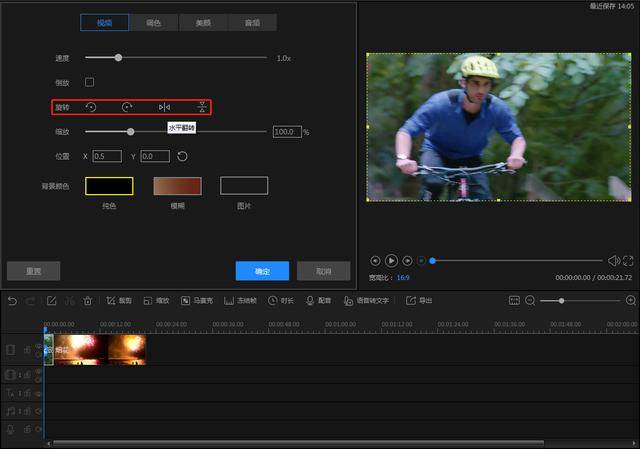Click the undo arrow in the toolbar
The width and height of the screenshot is (640, 449).
click(x=12, y=301)
